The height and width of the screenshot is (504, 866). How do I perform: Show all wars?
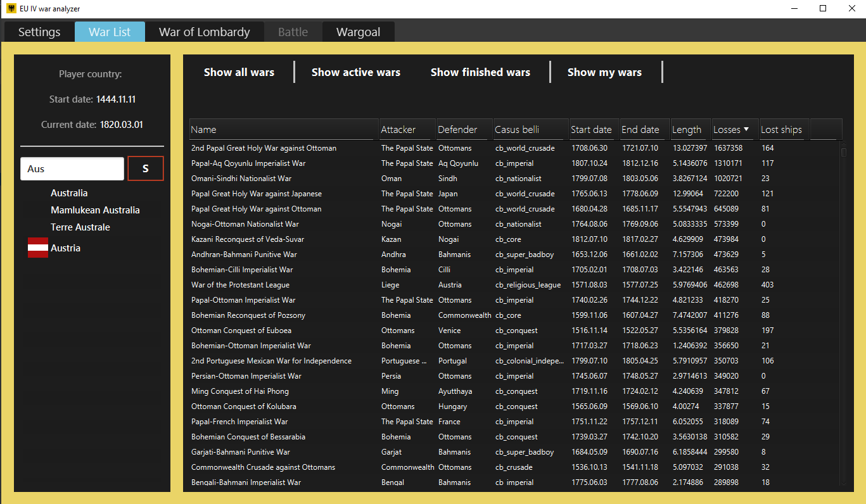coord(239,72)
